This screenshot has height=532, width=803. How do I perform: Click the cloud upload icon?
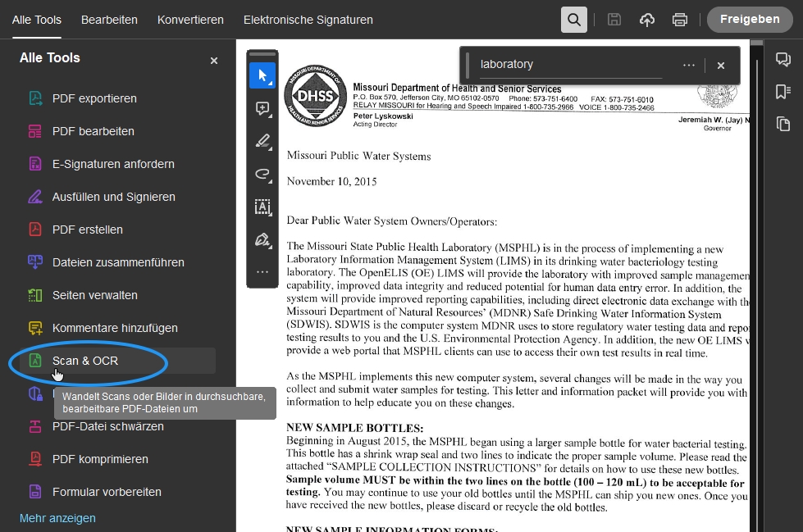(647, 20)
